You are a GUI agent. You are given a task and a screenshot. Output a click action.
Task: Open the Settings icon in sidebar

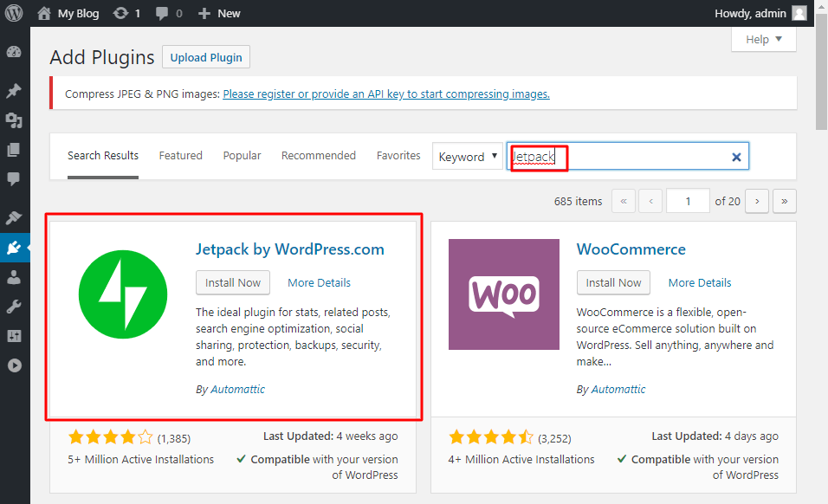coord(14,335)
